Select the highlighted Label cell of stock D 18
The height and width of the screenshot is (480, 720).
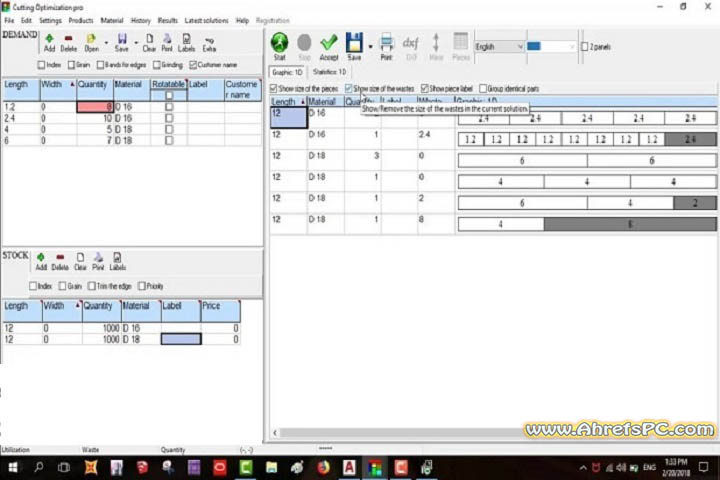click(181, 339)
